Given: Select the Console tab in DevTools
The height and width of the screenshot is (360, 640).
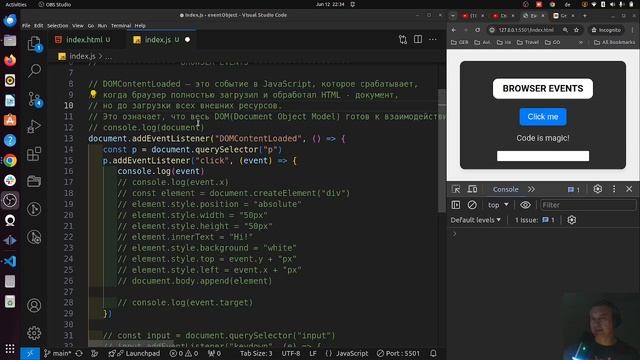Looking at the screenshot, I should click(505, 189).
